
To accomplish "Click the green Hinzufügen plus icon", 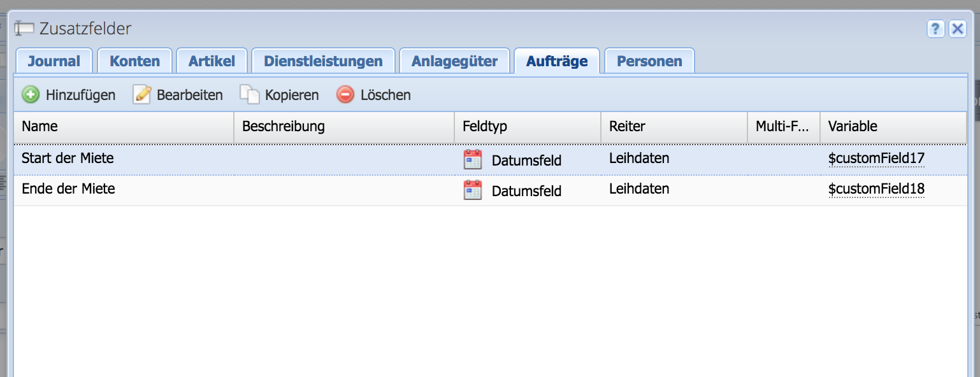I will click(x=30, y=95).
